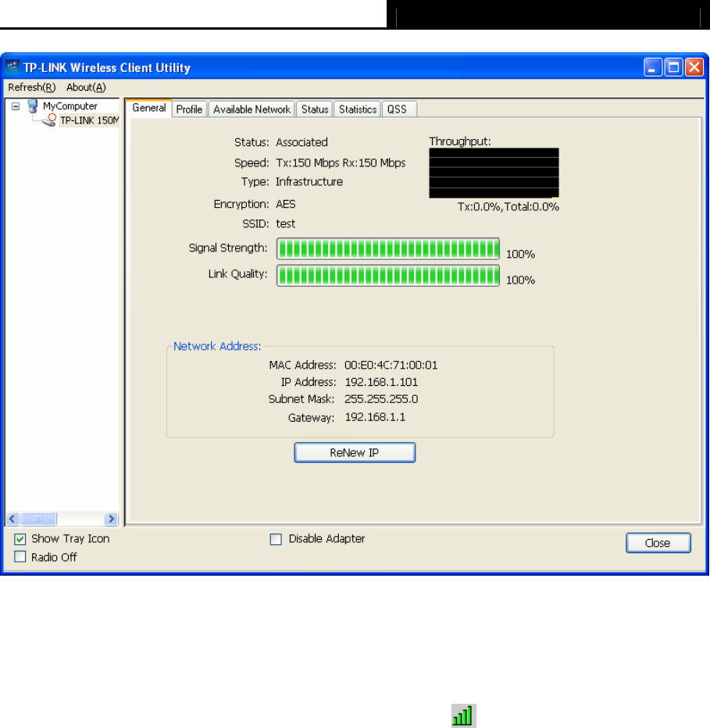Toggle the Show Tray Icon checkbox
The height and width of the screenshot is (728, 710).
click(x=20, y=539)
